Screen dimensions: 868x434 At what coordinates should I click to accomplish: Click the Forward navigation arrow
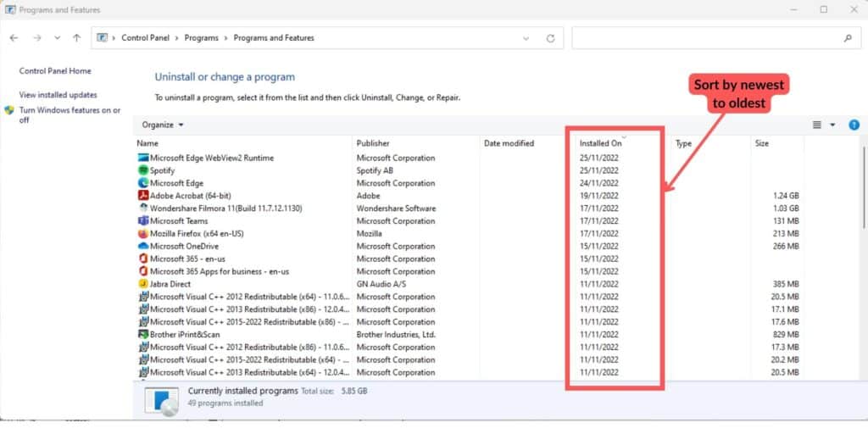pos(37,38)
